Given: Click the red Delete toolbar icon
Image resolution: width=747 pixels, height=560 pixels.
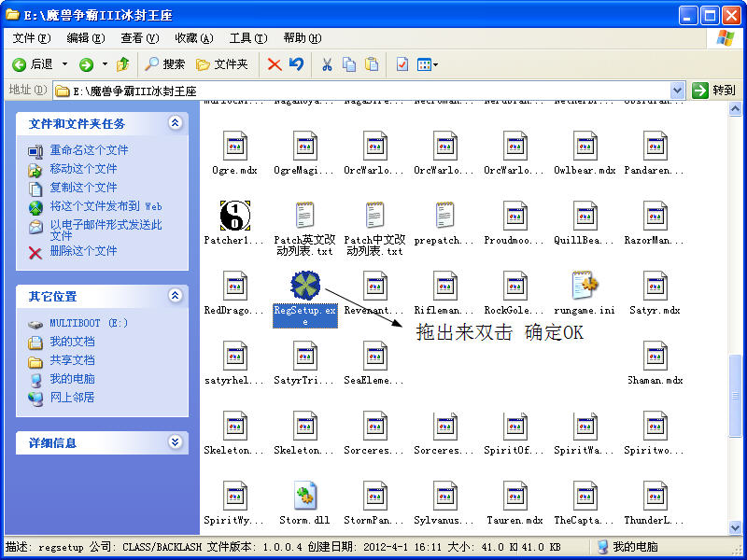Looking at the screenshot, I should [275, 64].
